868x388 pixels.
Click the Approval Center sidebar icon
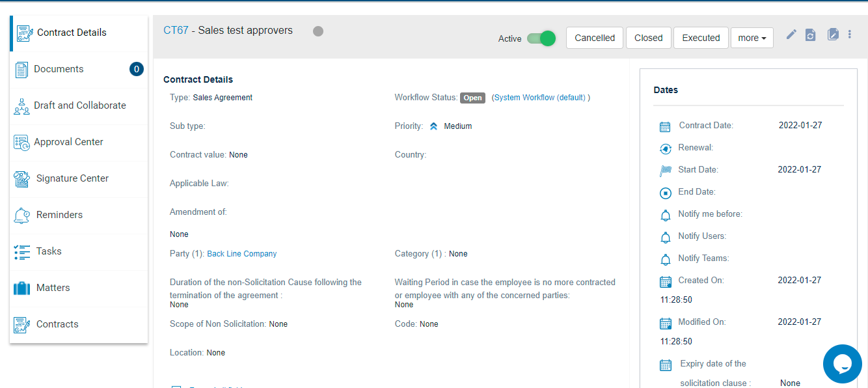click(21, 143)
